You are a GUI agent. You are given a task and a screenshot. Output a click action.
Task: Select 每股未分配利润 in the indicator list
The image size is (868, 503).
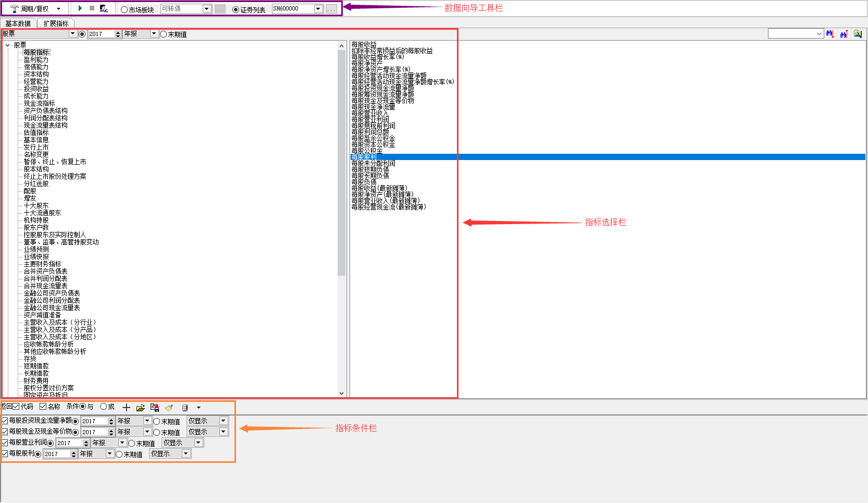pyautogui.click(x=373, y=163)
